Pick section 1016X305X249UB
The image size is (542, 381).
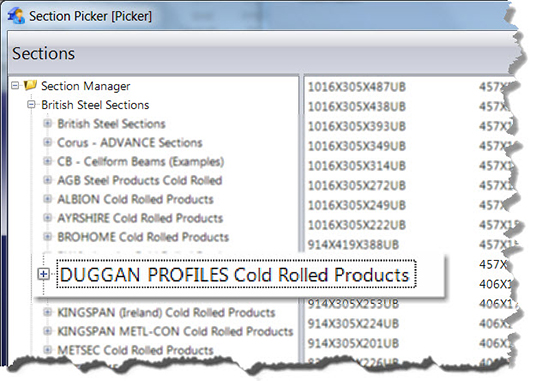tap(356, 205)
